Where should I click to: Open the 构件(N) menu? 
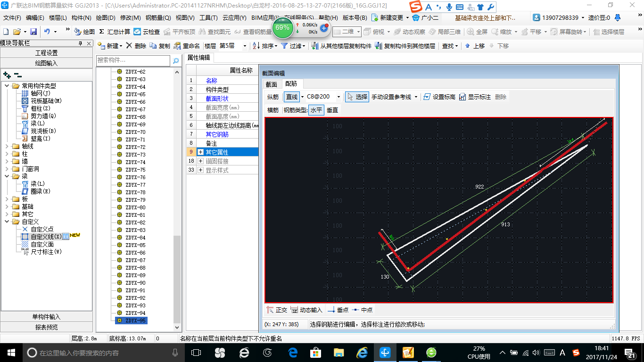coord(81,17)
